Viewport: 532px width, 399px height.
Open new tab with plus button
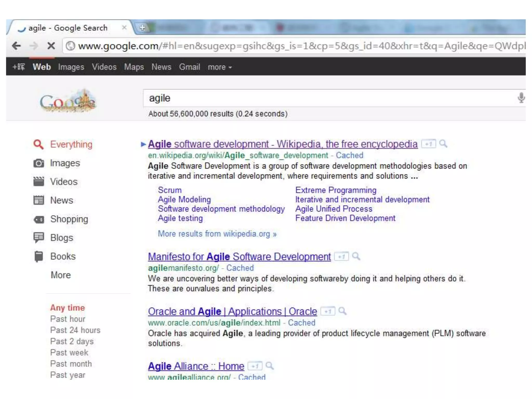point(142,27)
